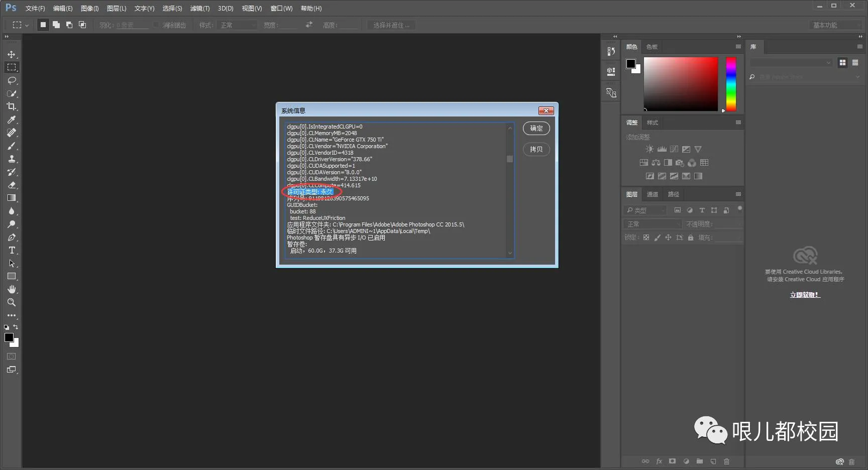Click the 羽化 feather input field
Screen dimensions: 868x470
(132, 25)
